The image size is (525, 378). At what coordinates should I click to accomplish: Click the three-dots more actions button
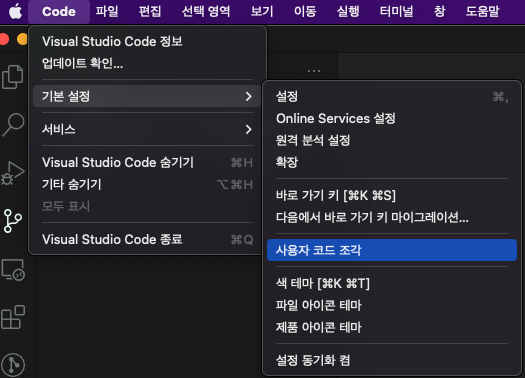click(314, 71)
